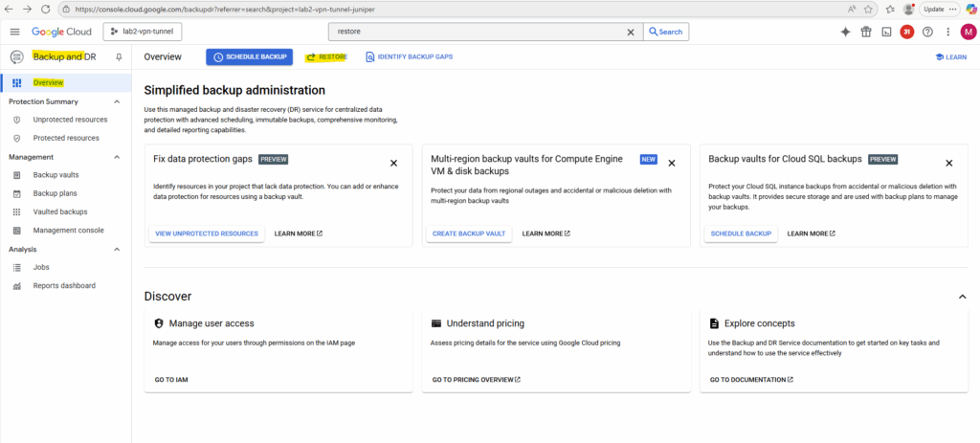Pin the Backup and DR product
Viewport: 980px width, 443px height.
pyautogui.click(x=119, y=57)
